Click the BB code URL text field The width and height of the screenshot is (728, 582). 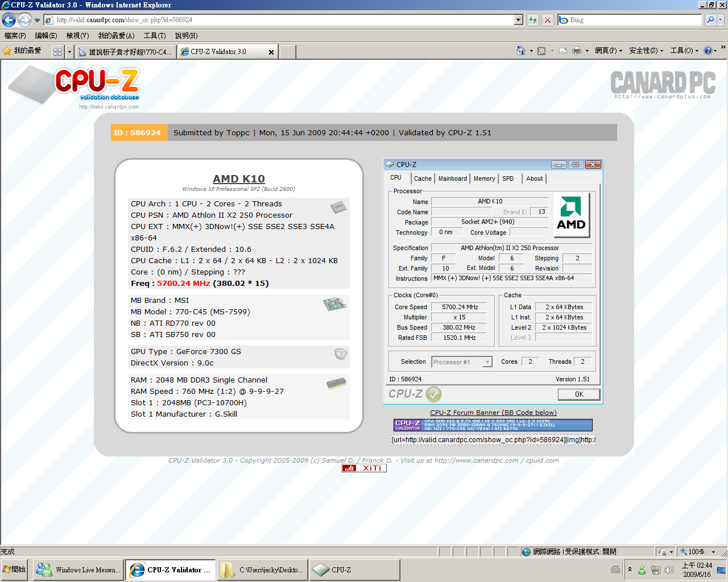[494, 440]
